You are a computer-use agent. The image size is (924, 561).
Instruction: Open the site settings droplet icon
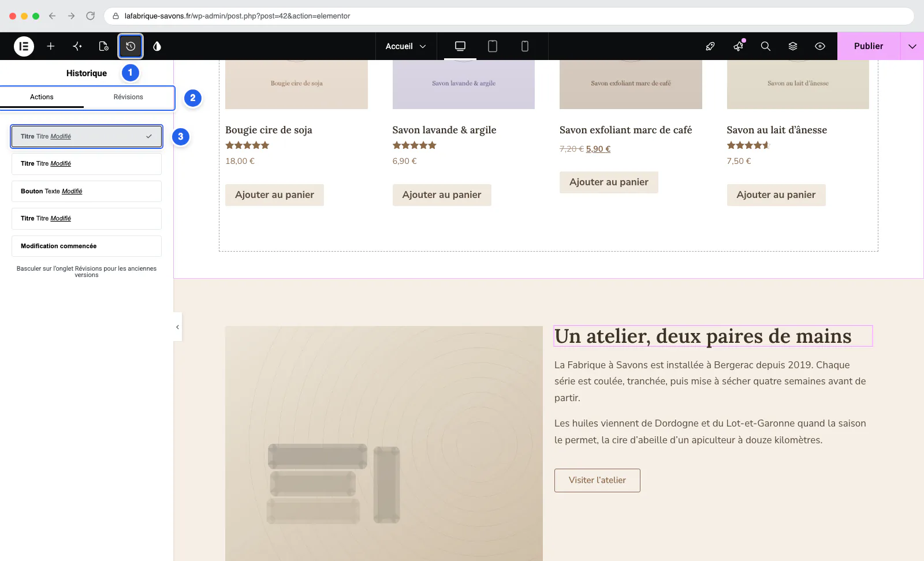tap(157, 46)
